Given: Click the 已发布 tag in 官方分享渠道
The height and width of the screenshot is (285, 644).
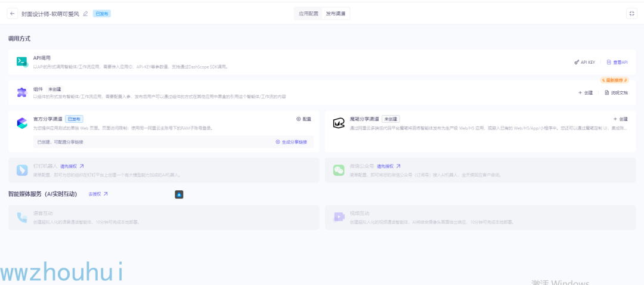Looking at the screenshot, I should (x=75, y=119).
